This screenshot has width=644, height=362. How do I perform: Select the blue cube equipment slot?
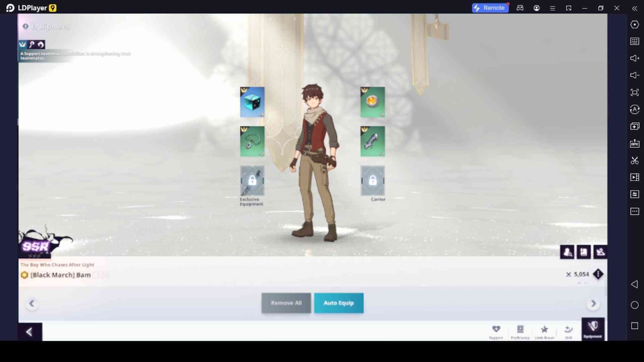tap(252, 102)
